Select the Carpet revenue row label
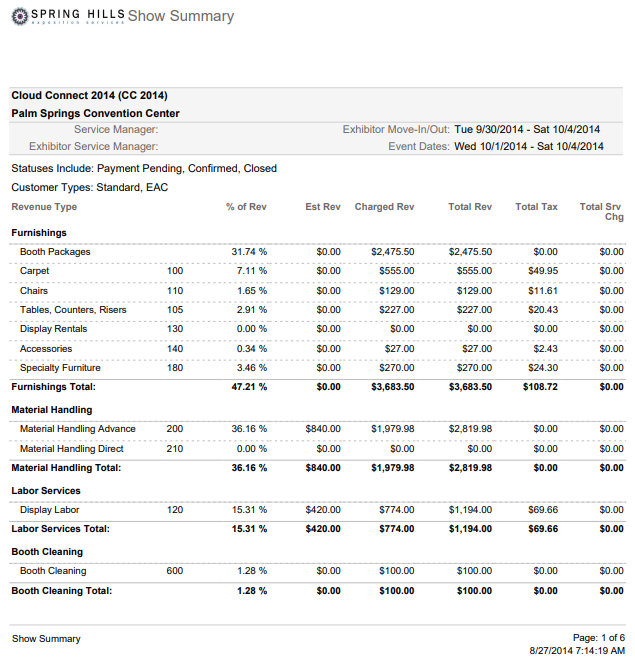Screen dimensions: 635x666 coord(34,271)
